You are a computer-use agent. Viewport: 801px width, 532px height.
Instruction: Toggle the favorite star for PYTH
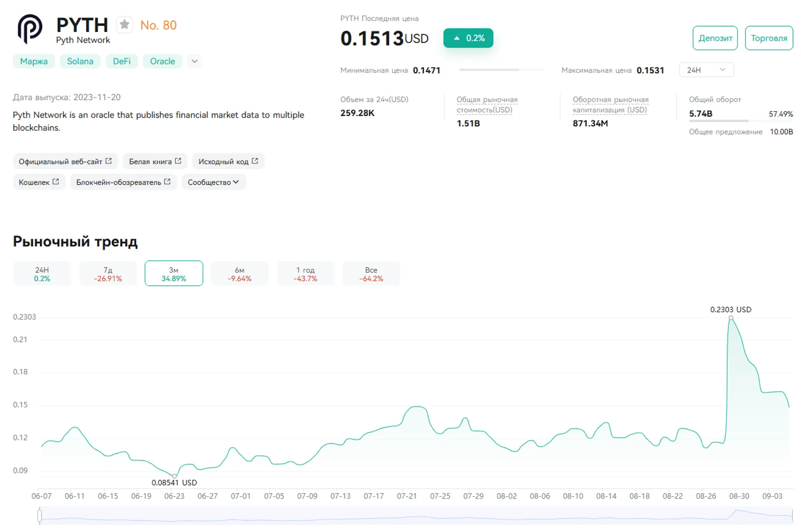[x=125, y=24]
